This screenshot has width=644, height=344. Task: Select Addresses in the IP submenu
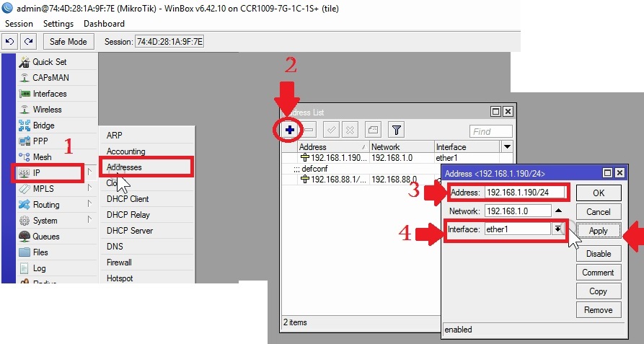pyautogui.click(x=124, y=167)
